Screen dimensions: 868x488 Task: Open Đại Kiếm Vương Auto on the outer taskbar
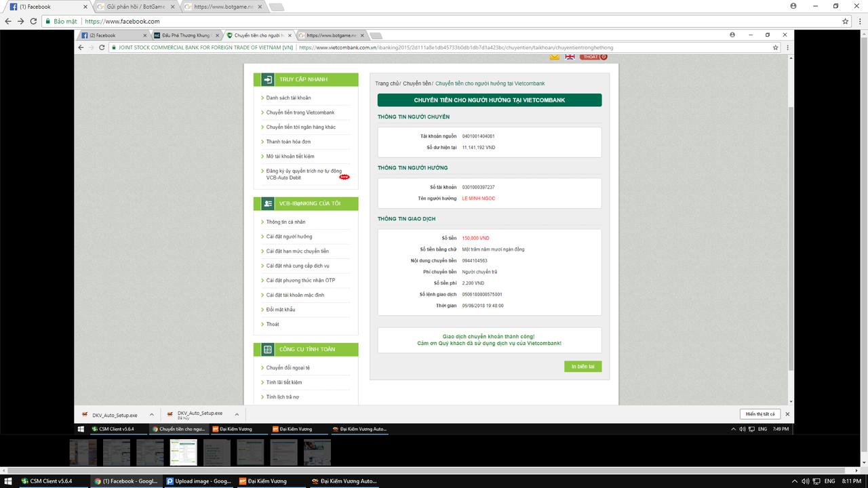pos(343,481)
